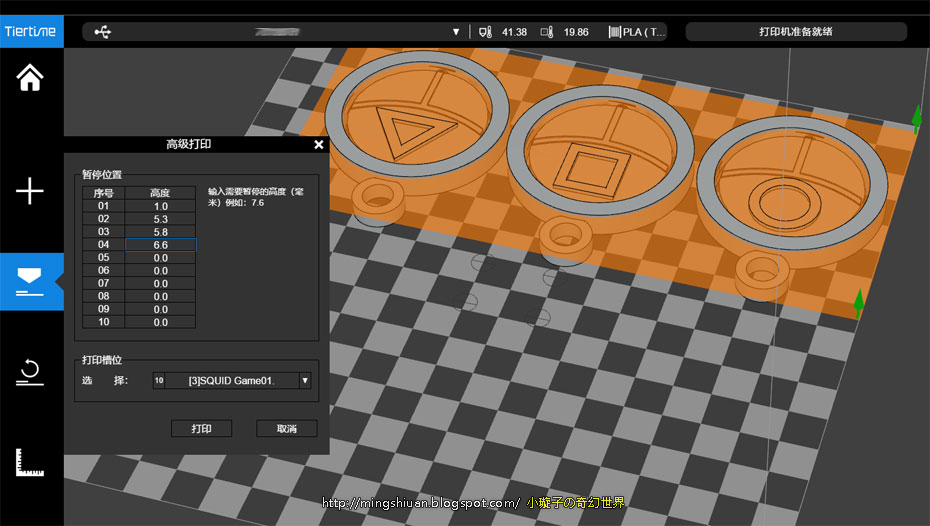The image size is (930, 526).
Task: Click the Initialize printer icon
Action: [30, 372]
